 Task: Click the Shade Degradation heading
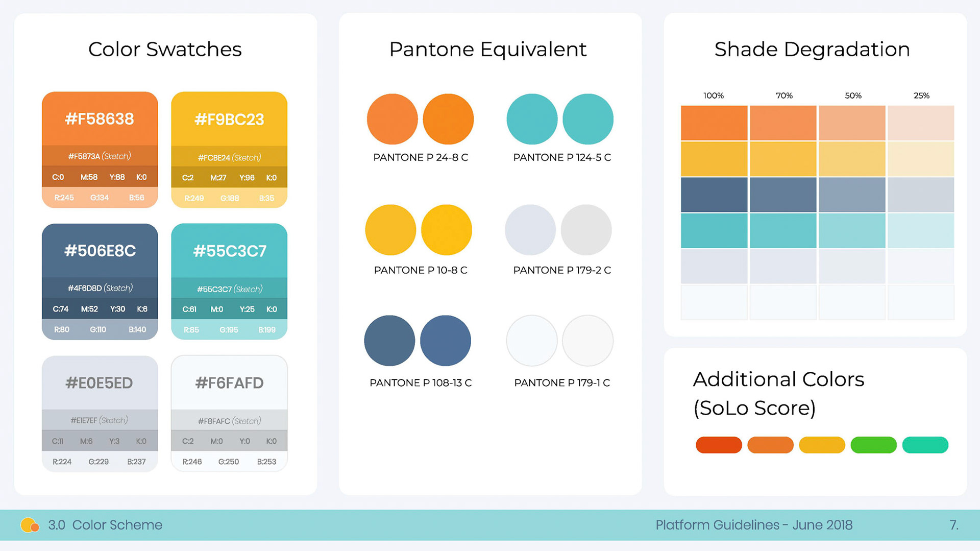pyautogui.click(x=812, y=50)
